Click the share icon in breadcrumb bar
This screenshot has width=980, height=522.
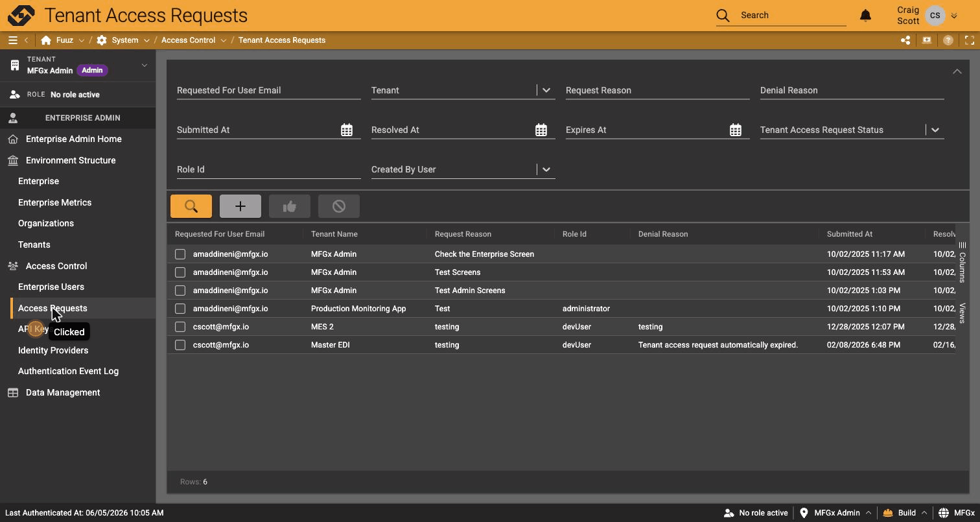click(905, 40)
